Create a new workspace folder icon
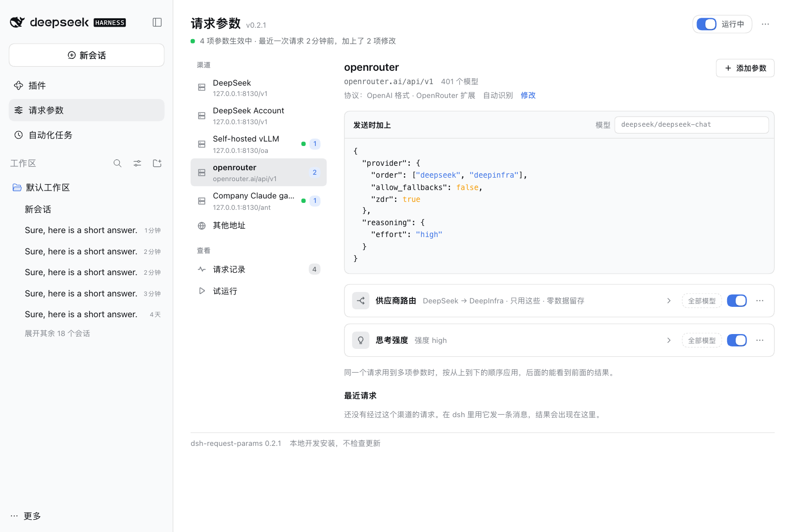The image size is (792, 532). click(157, 163)
